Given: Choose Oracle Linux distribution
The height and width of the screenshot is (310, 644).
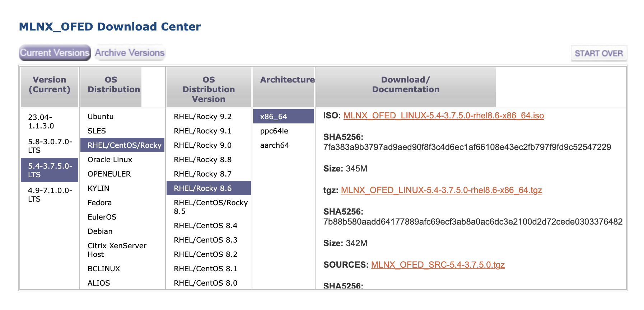Looking at the screenshot, I should click(x=122, y=159).
